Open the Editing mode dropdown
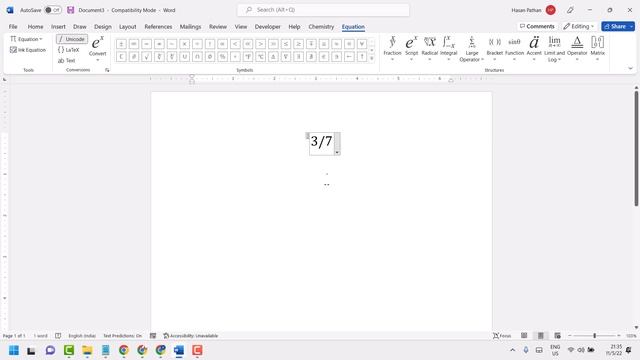This screenshot has height=360, width=640. click(x=579, y=26)
